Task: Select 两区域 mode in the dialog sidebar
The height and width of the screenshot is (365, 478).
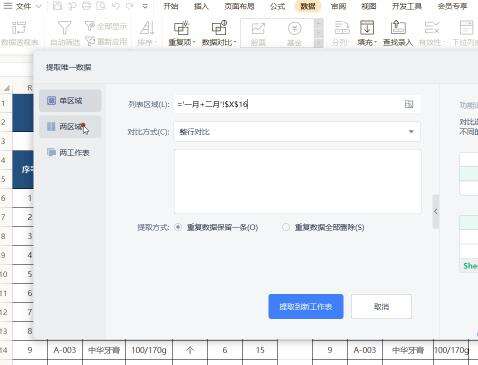Action: pyautogui.click(x=70, y=127)
